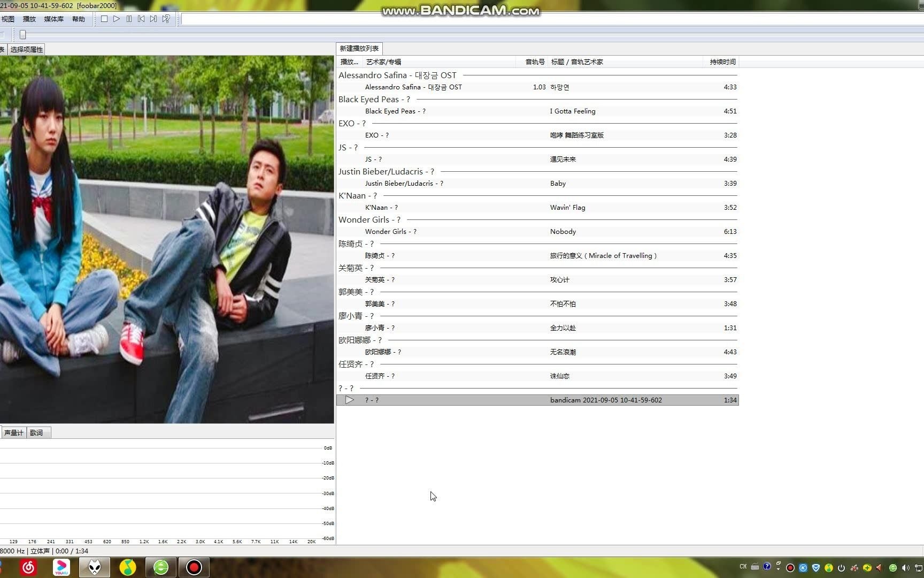Select the 咆哮 舞蹈练习室版 track
The height and width of the screenshot is (578, 924).
(537, 135)
